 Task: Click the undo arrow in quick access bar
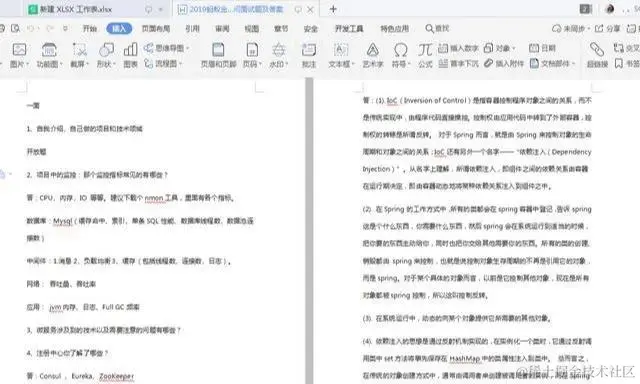tap(31, 28)
